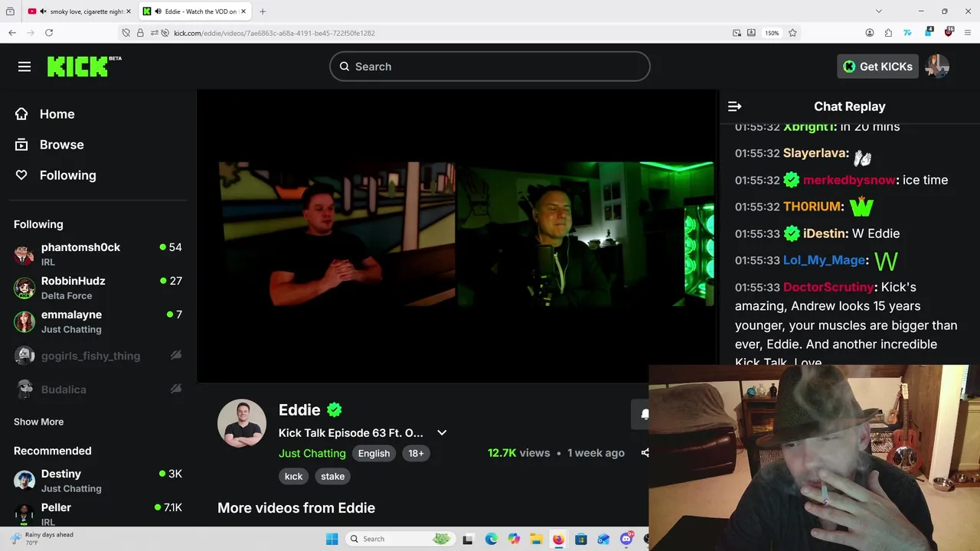Open Firefox application menu

click(x=968, y=33)
